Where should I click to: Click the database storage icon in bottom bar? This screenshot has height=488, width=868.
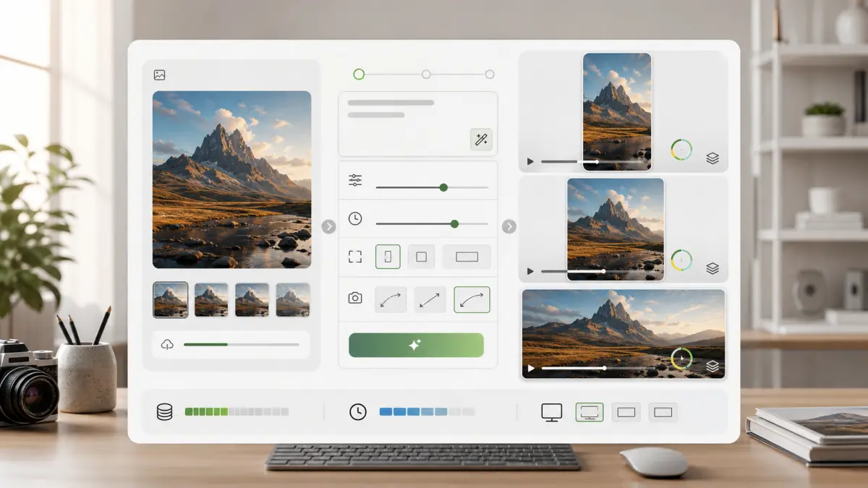point(165,412)
